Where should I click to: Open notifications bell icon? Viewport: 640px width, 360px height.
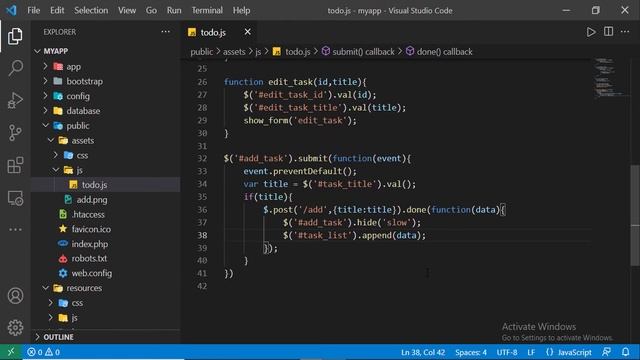[x=625, y=352]
